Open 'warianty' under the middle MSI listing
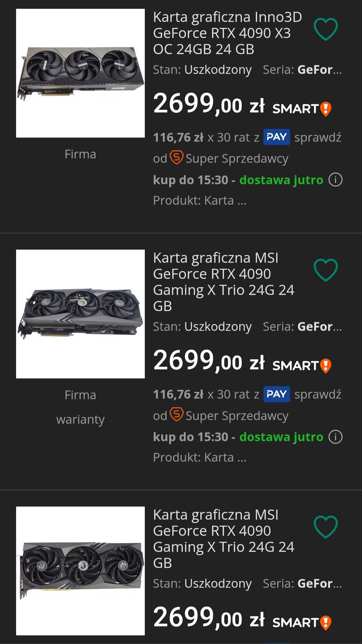 (80, 419)
